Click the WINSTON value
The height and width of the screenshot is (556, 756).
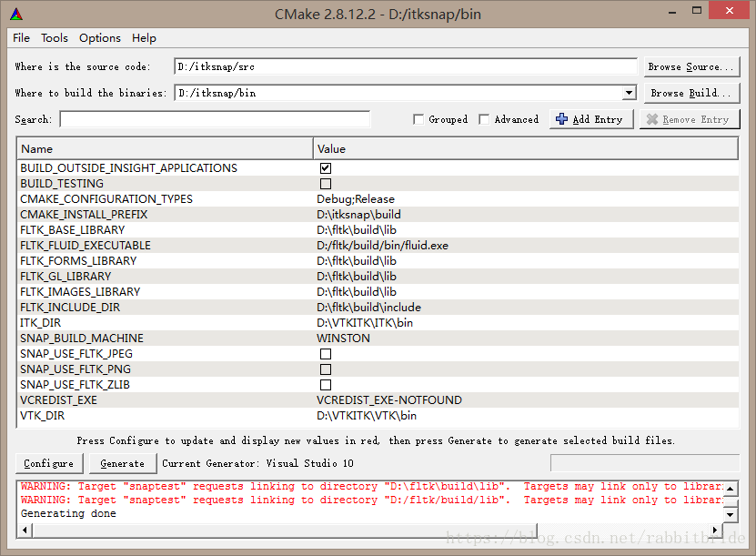[x=343, y=338]
